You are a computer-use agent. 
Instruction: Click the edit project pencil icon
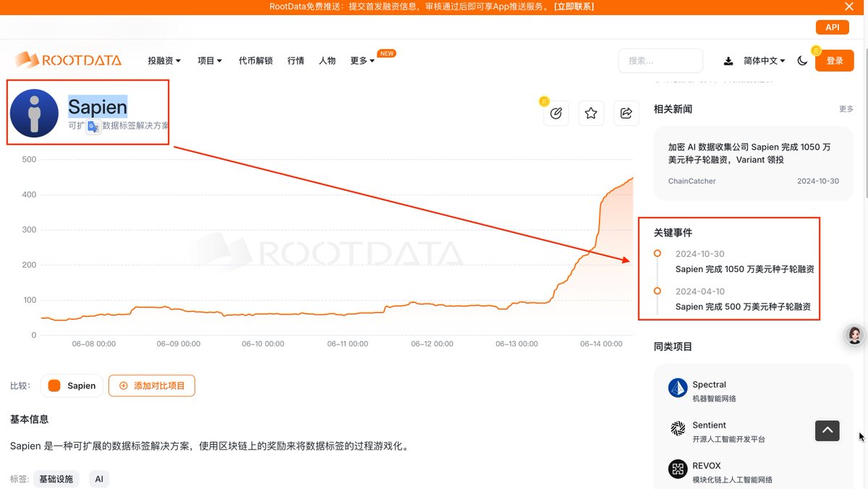556,113
